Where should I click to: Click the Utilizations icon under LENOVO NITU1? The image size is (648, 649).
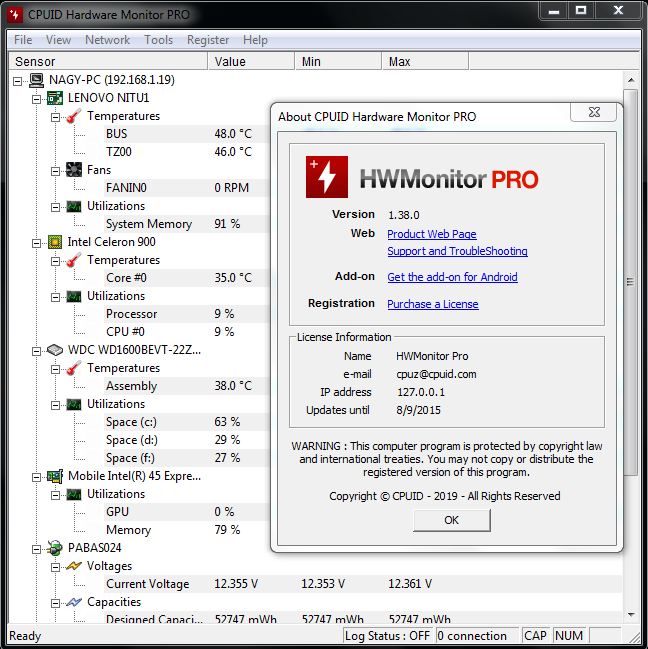coord(74,206)
